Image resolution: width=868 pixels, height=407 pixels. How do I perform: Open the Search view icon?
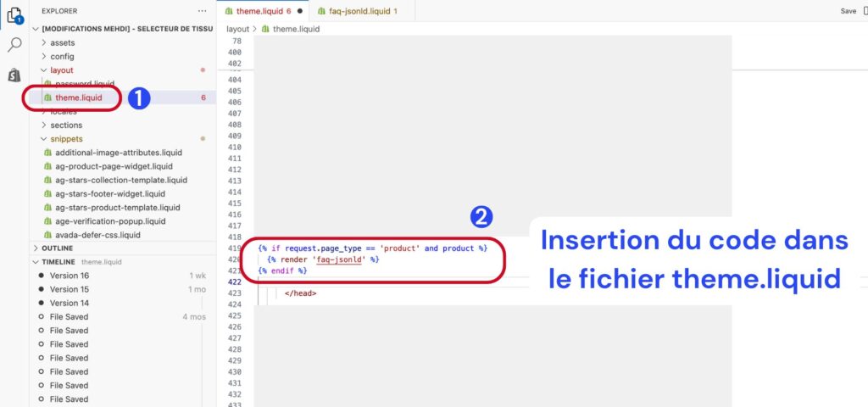14,45
